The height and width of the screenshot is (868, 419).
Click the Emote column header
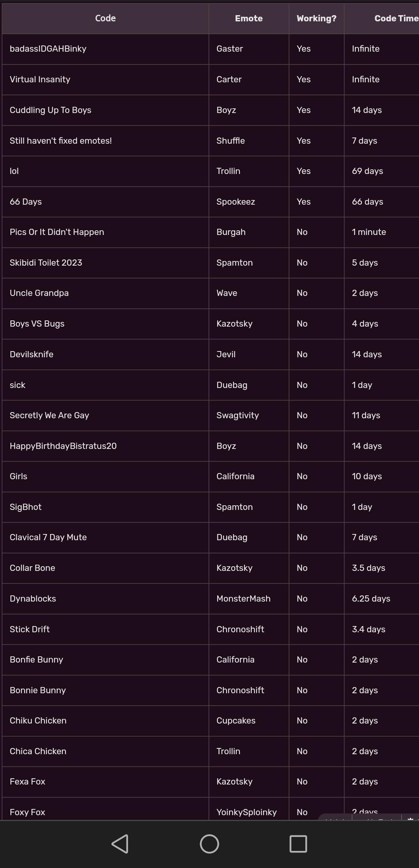click(x=249, y=18)
